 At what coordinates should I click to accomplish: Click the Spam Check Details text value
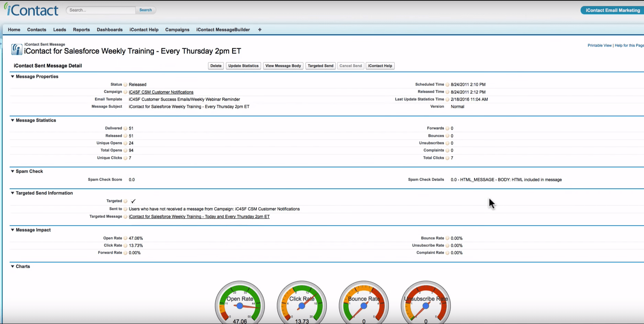click(506, 180)
